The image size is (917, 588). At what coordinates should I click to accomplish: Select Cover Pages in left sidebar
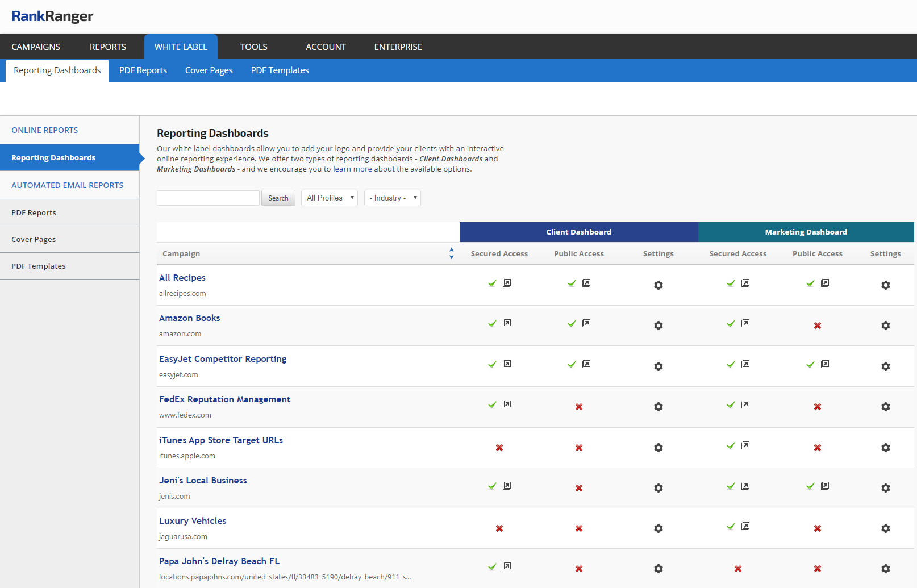[x=34, y=239]
